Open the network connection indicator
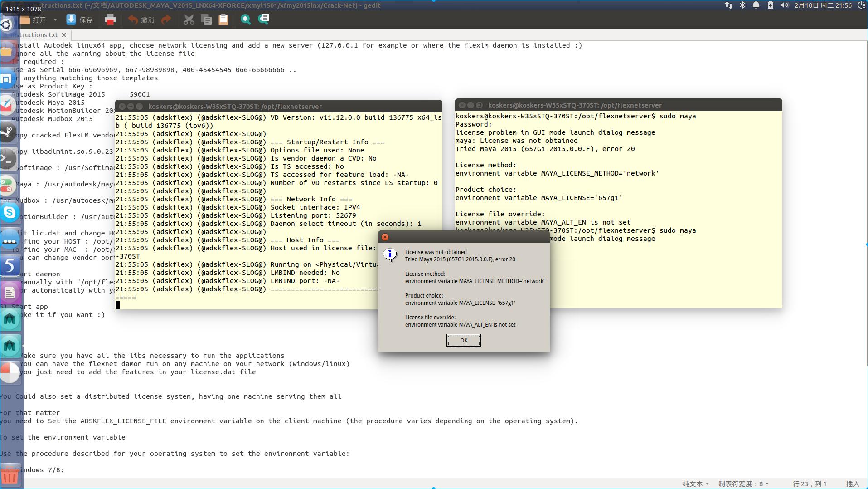The width and height of the screenshot is (868, 489). click(x=728, y=5)
